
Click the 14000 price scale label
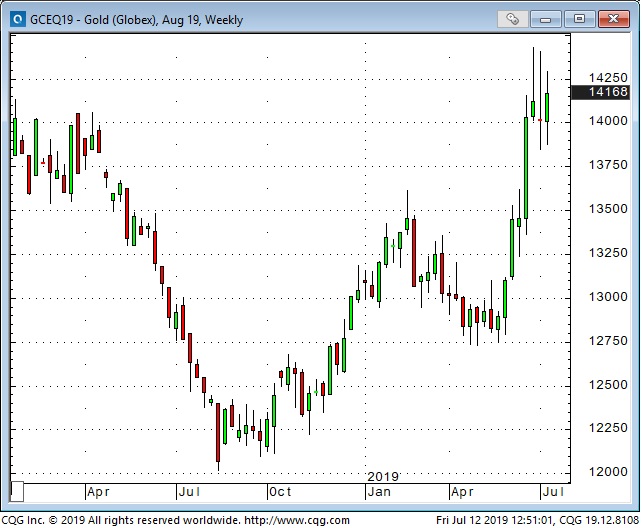(608, 121)
